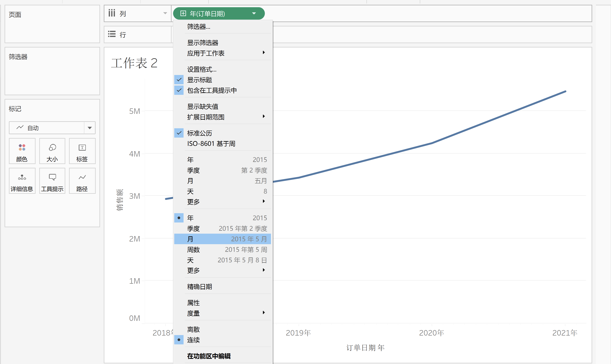Open the dropdown arrow on 年(订单日期) pill

coord(254,13)
